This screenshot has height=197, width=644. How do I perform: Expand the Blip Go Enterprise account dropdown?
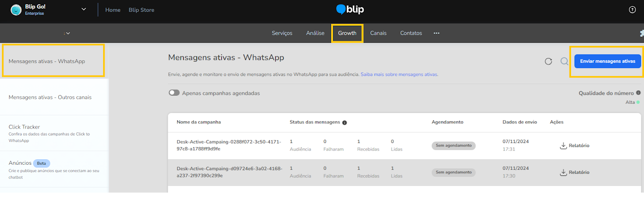pos(84,10)
